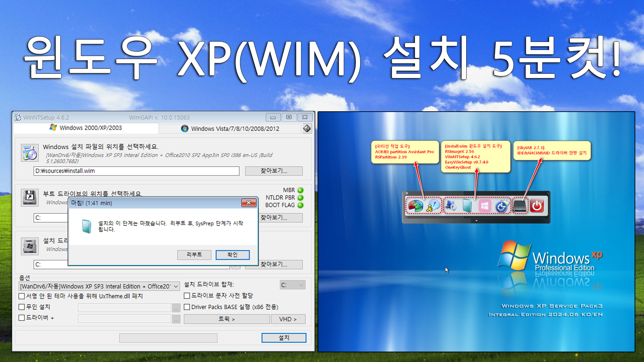Image resolution: width=644 pixels, height=362 pixels.
Task: Expand the dock's bottom down-arrow
Action: click(476, 221)
